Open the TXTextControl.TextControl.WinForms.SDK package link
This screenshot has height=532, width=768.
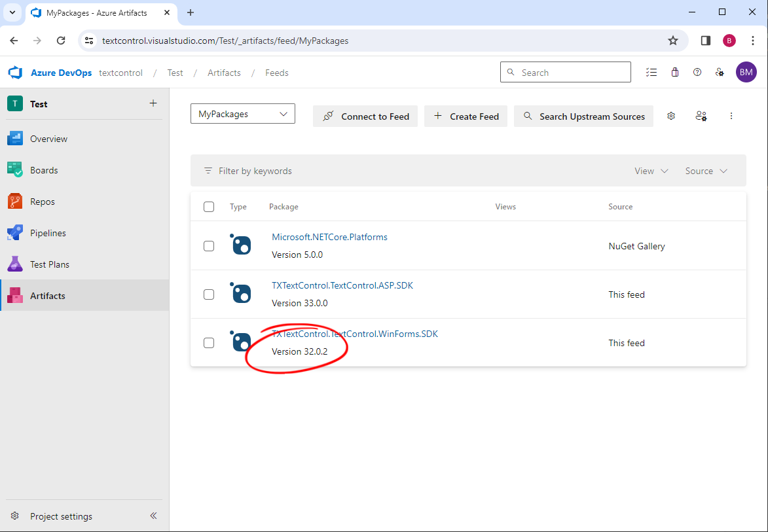pyautogui.click(x=355, y=334)
